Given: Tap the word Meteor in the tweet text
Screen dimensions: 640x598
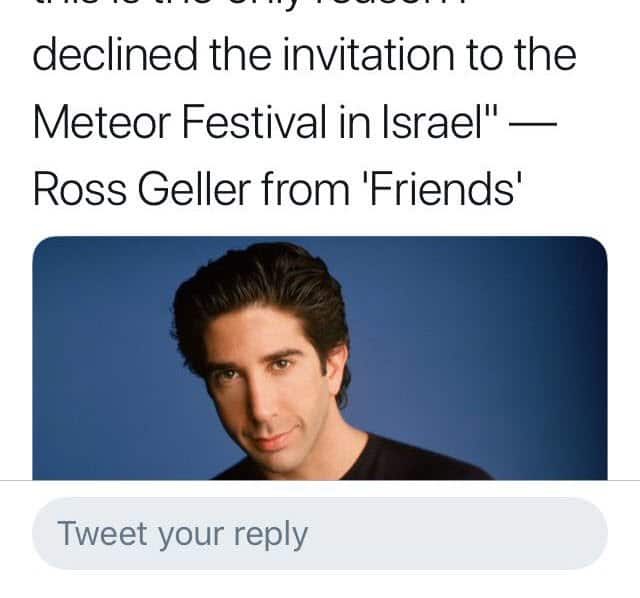Looking at the screenshot, I should coord(101,122).
